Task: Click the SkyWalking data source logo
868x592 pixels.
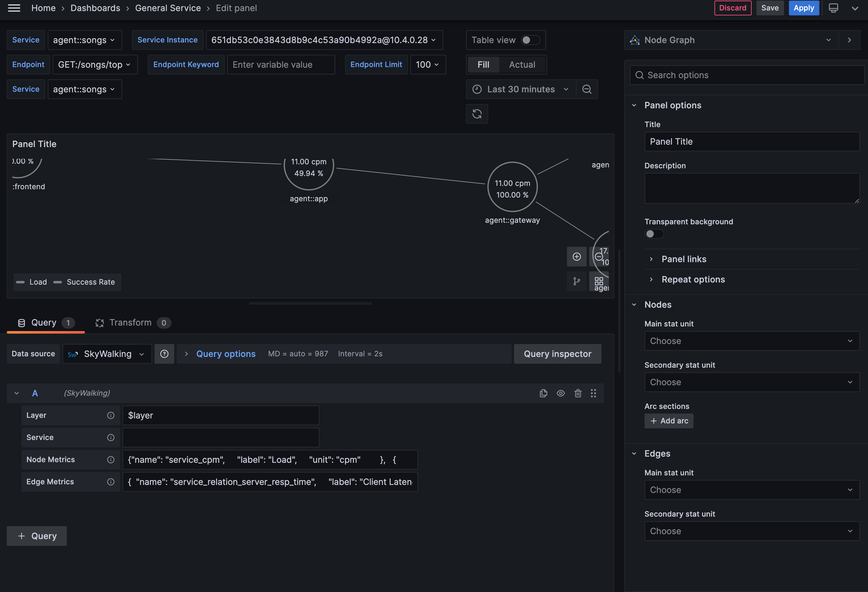Action: coord(73,354)
